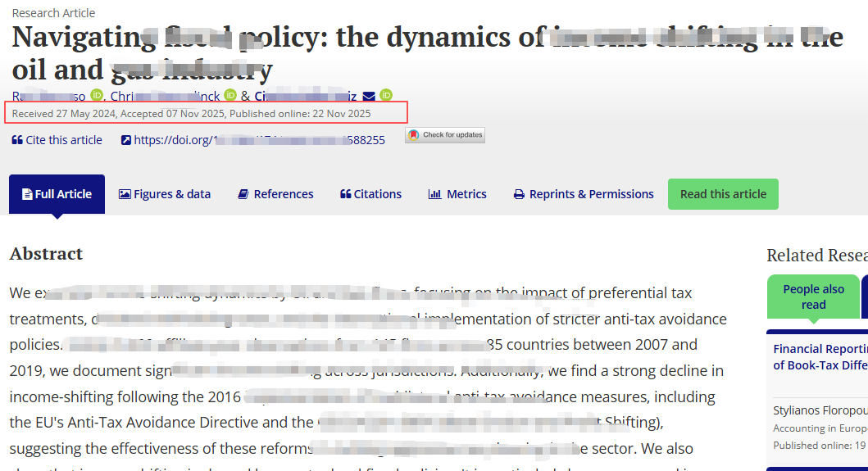Screen dimensions: 868x471
Task: Click the external link icon before the DOI
Action: point(125,140)
